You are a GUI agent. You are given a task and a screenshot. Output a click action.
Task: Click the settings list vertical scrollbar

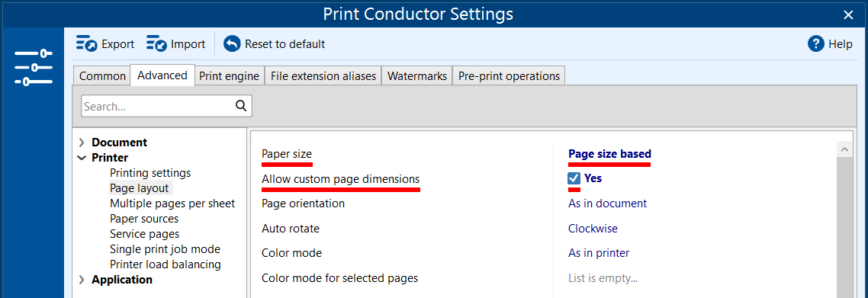pos(844,226)
